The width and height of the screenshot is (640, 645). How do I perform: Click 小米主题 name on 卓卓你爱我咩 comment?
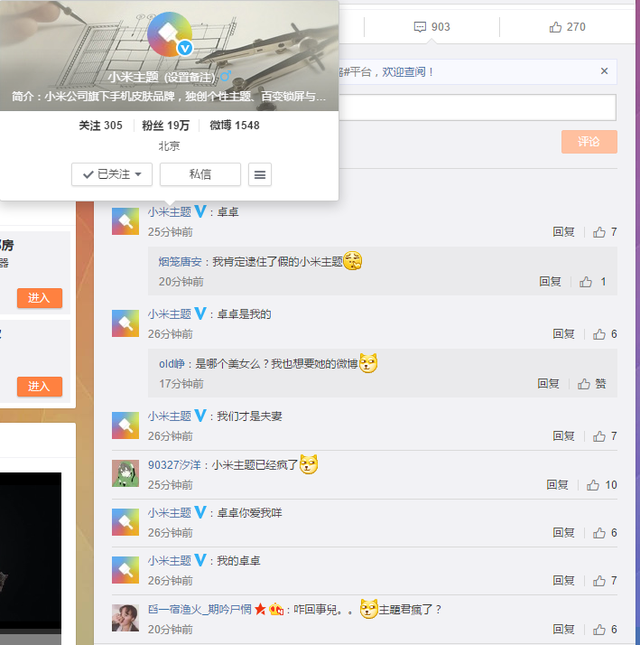[x=169, y=513]
